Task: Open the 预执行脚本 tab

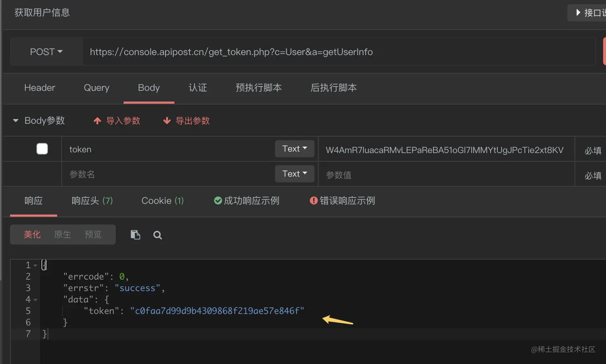Action: point(259,88)
